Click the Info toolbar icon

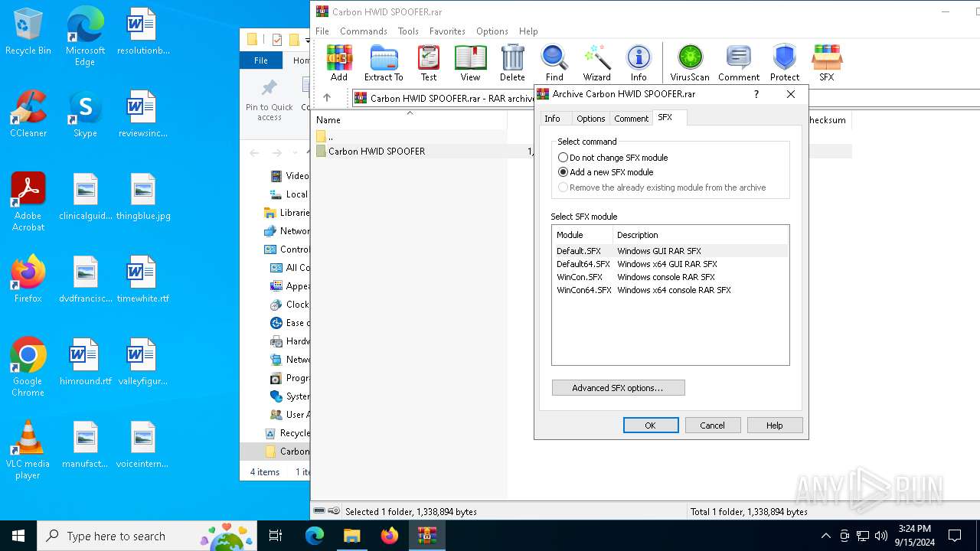coord(639,63)
